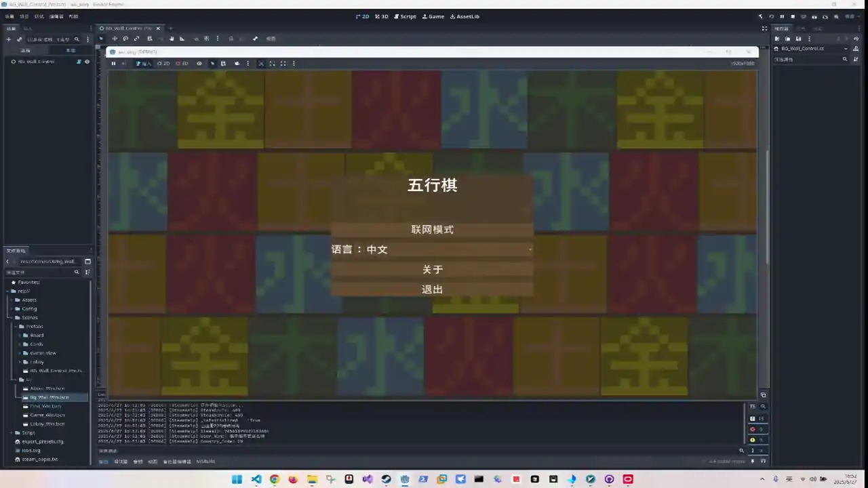The height and width of the screenshot is (488, 868).
Task: Activate the Scale mode tool
Action: pos(138,39)
